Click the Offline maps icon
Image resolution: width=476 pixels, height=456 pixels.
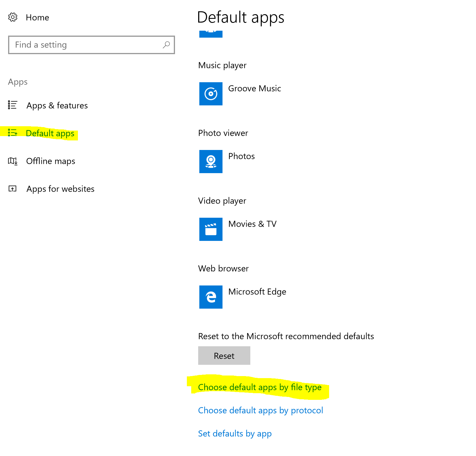tap(12, 161)
